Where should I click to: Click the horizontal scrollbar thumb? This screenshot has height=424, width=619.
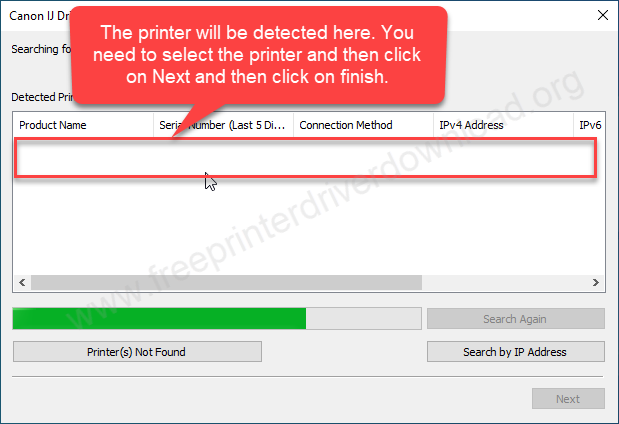226,283
